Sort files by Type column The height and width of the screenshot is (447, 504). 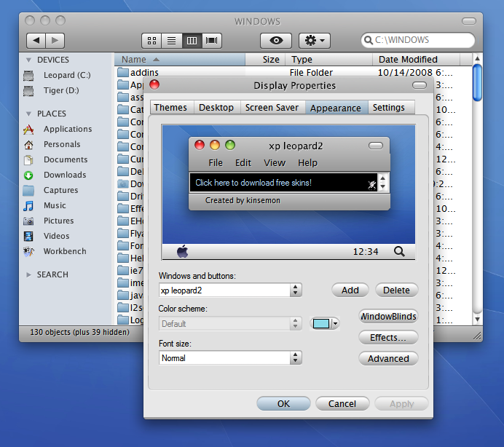328,60
